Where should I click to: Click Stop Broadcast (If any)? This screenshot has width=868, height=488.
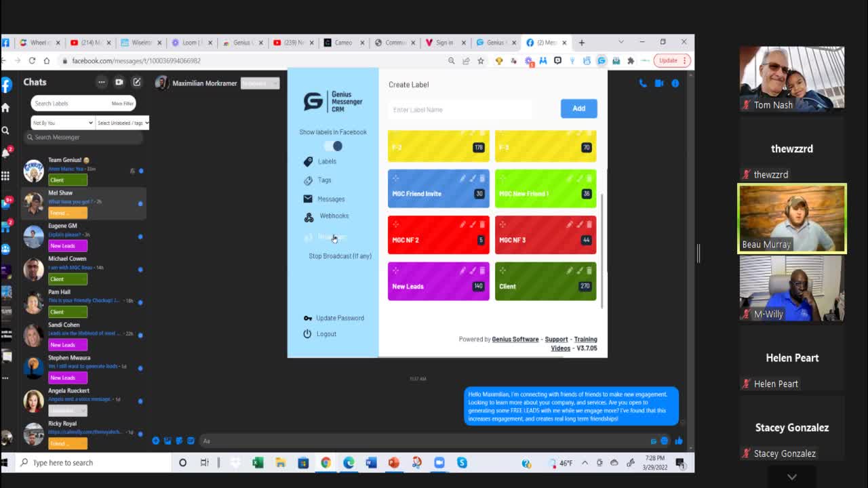coord(340,256)
